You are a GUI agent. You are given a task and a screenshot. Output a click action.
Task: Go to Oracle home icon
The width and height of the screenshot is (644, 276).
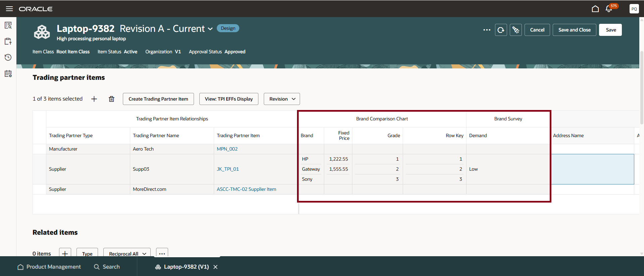pyautogui.click(x=595, y=9)
